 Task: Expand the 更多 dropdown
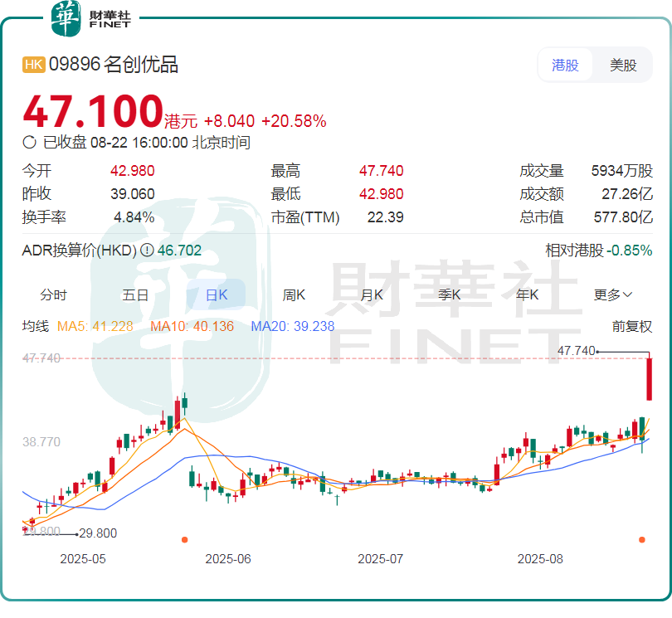pos(613,294)
